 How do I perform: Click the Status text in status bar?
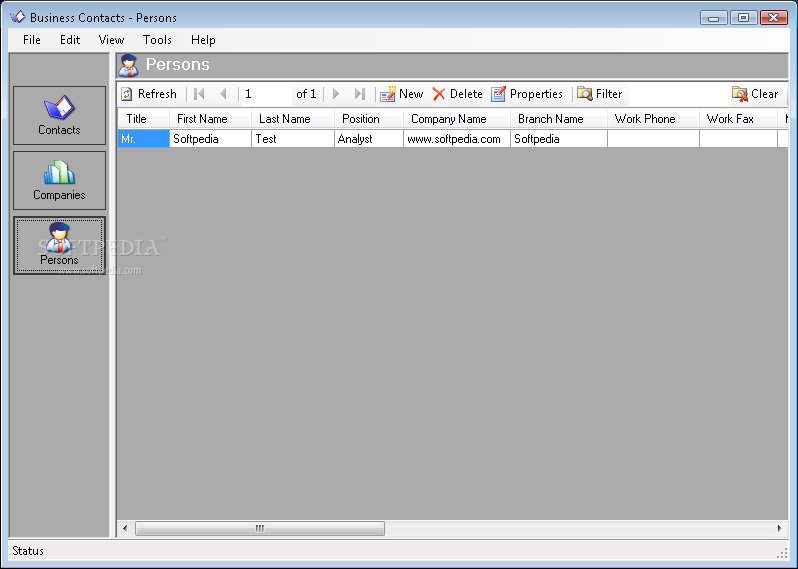28,551
